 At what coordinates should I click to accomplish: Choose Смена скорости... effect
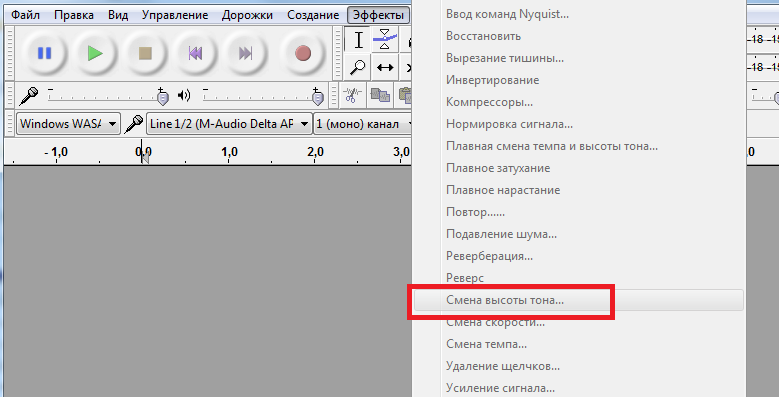[x=579, y=322]
